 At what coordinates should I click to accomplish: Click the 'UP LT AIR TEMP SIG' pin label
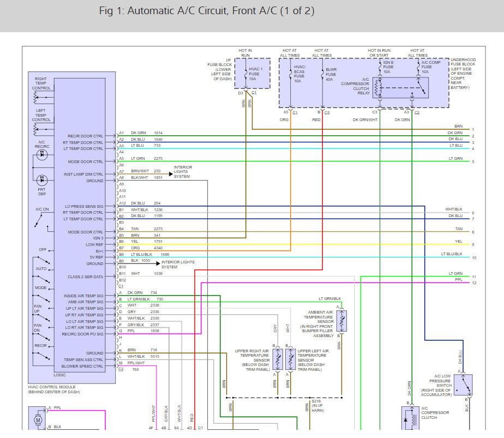pyautogui.click(x=85, y=309)
